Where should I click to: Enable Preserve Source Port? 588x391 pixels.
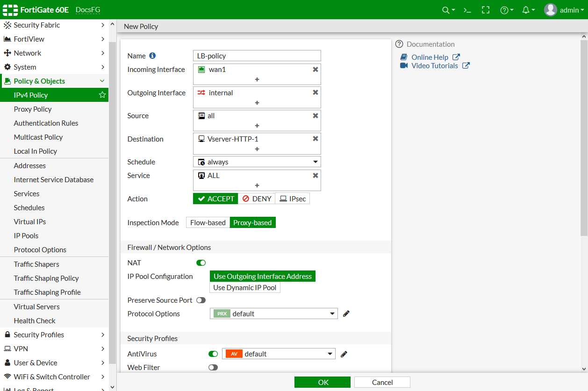(201, 300)
